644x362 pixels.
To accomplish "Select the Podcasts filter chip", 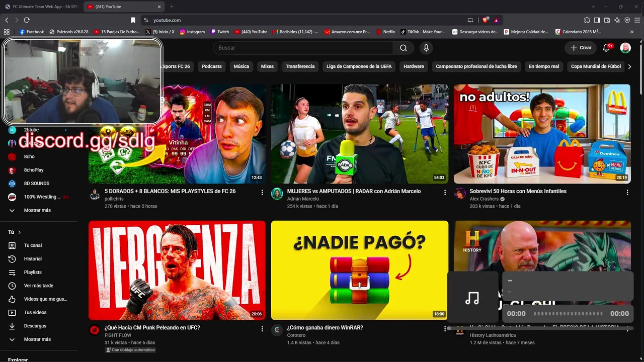I will point(212,66).
